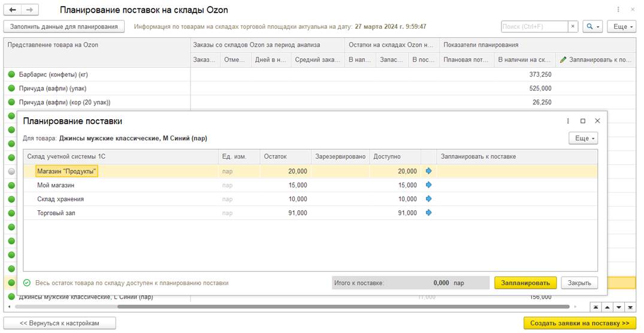Go back with the left arrow
The height and width of the screenshot is (333, 644).
click(x=13, y=10)
